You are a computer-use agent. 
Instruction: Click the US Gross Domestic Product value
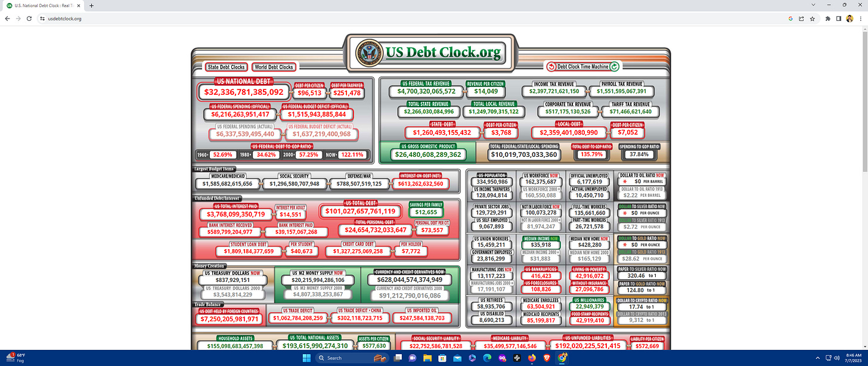pyautogui.click(x=427, y=154)
